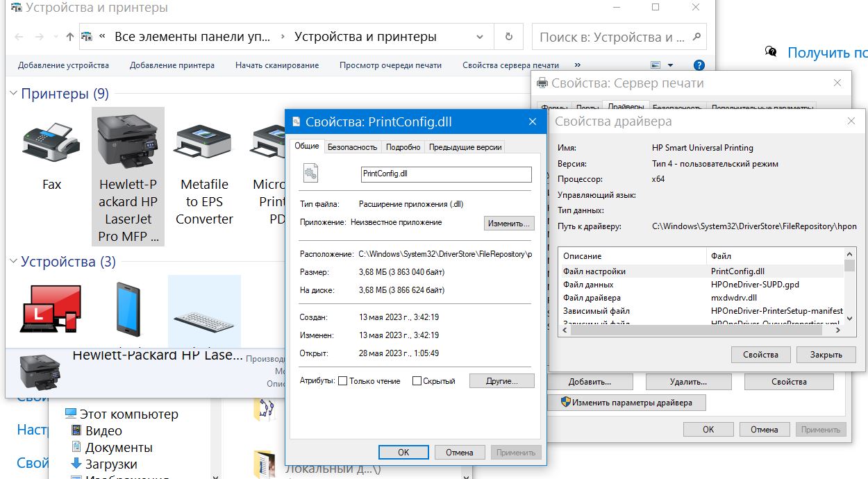Select the Драйверы tab in Сервер печати

626,108
